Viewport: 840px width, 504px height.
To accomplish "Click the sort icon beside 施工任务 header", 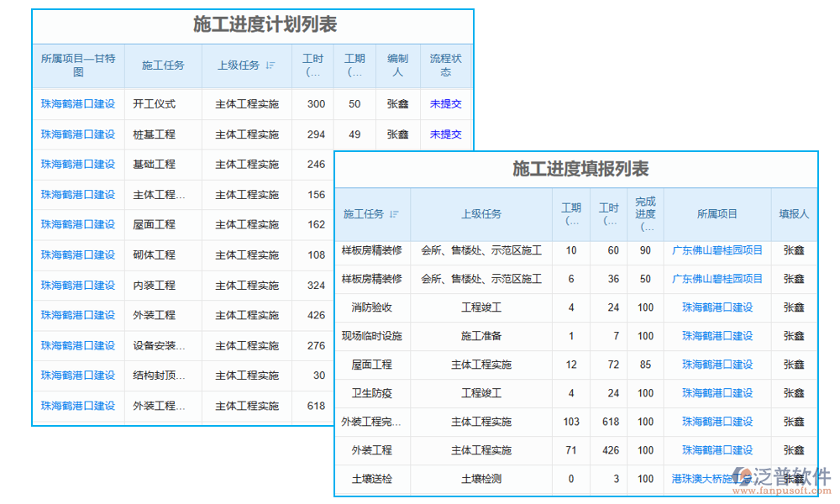I will (x=394, y=214).
